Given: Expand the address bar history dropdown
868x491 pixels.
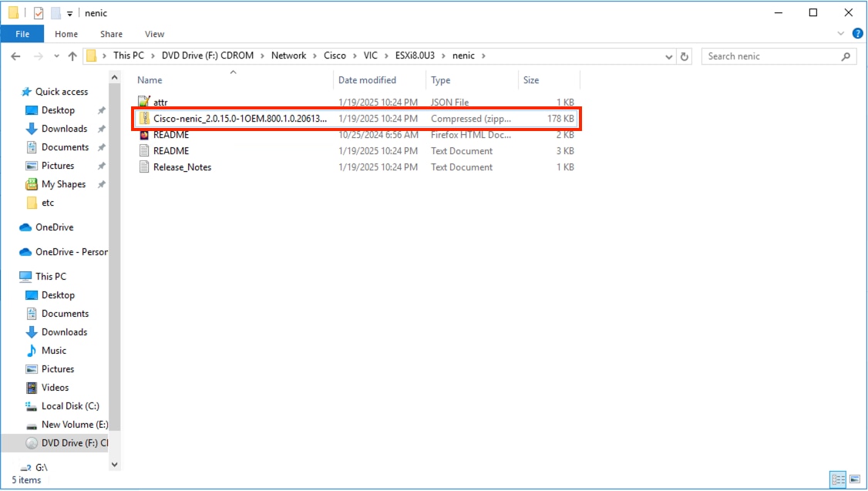Looking at the screenshot, I should pyautogui.click(x=668, y=56).
